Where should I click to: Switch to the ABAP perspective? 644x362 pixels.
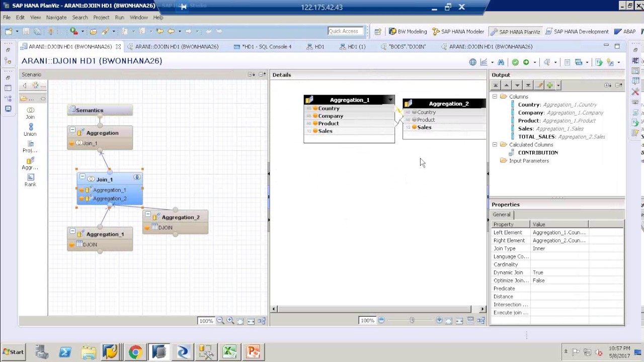(625, 32)
